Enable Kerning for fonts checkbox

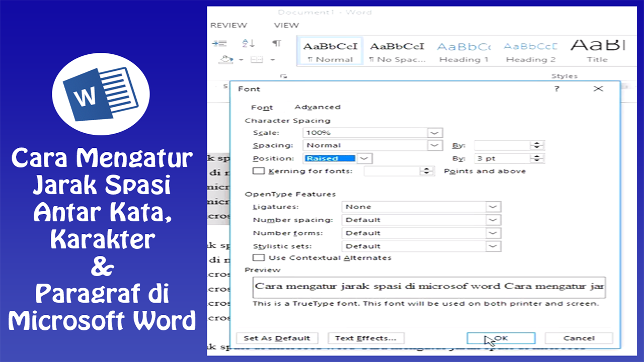tap(259, 171)
